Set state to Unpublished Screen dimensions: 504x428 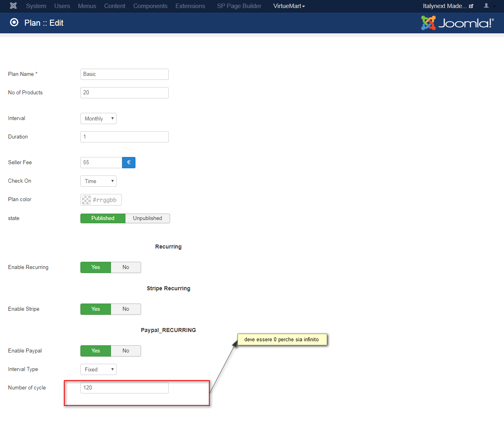click(x=148, y=218)
